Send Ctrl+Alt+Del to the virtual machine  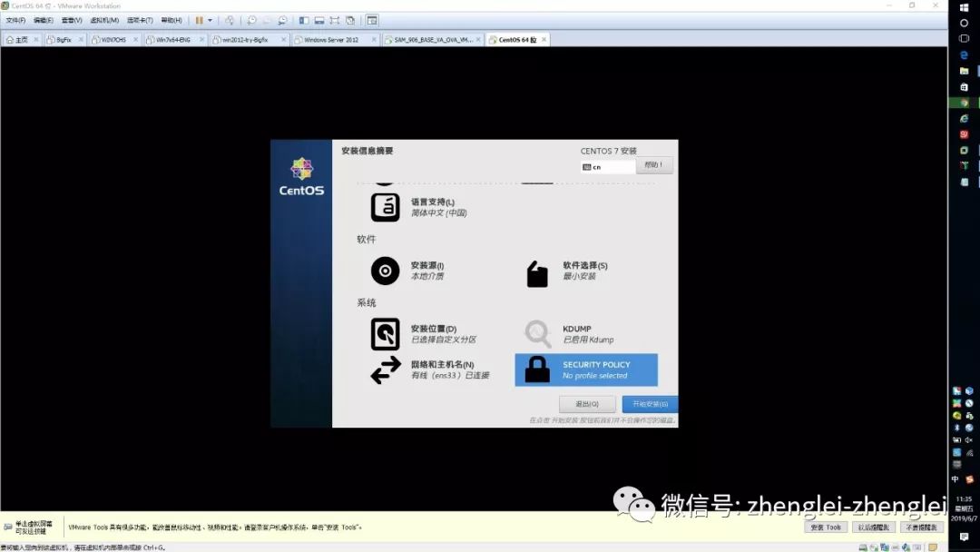[230, 21]
